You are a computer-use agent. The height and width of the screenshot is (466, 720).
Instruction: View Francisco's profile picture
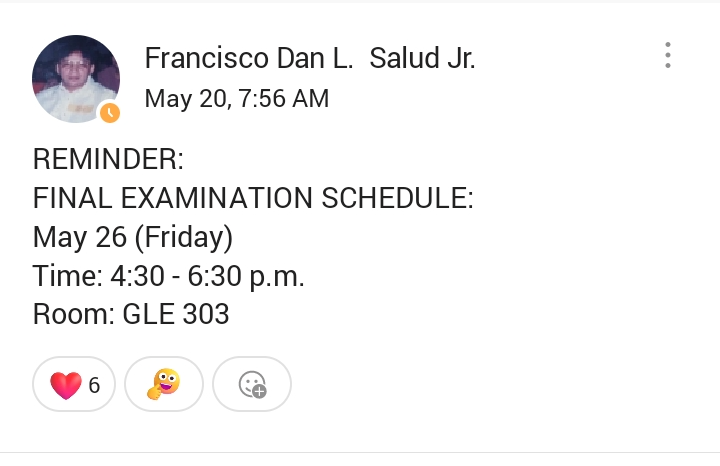click(76, 79)
